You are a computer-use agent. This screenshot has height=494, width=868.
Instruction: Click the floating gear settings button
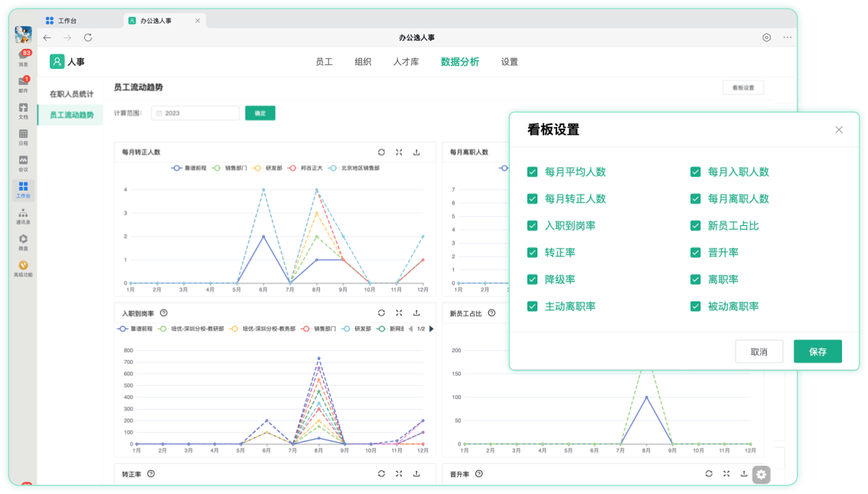761,475
